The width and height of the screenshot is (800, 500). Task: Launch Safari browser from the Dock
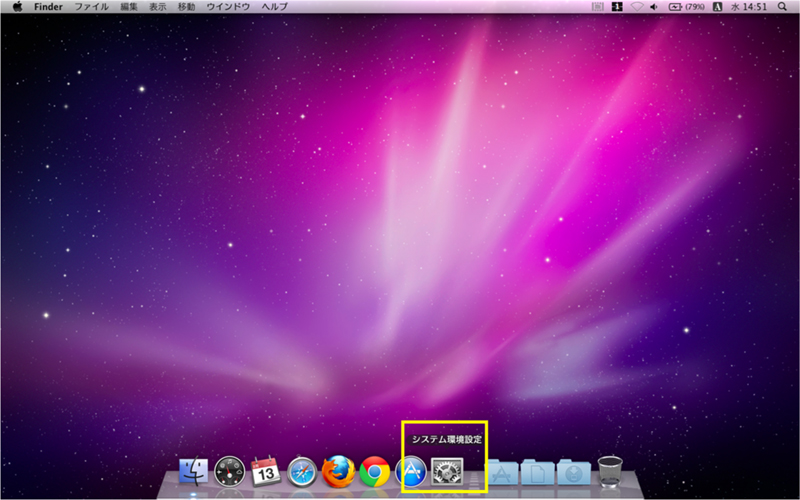[302, 470]
